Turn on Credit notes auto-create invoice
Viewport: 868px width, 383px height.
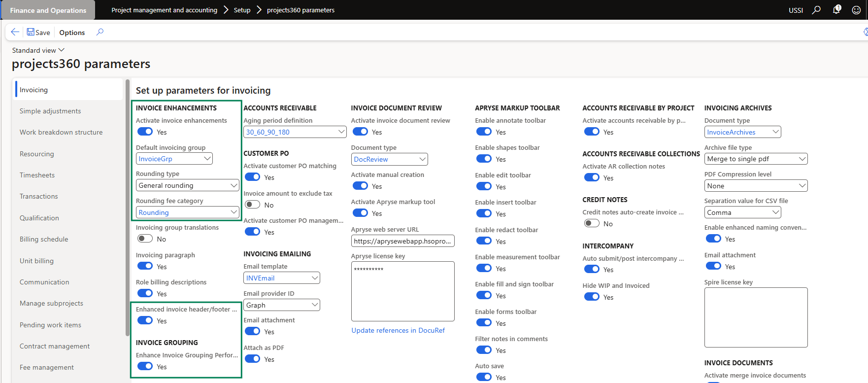pyautogui.click(x=592, y=223)
